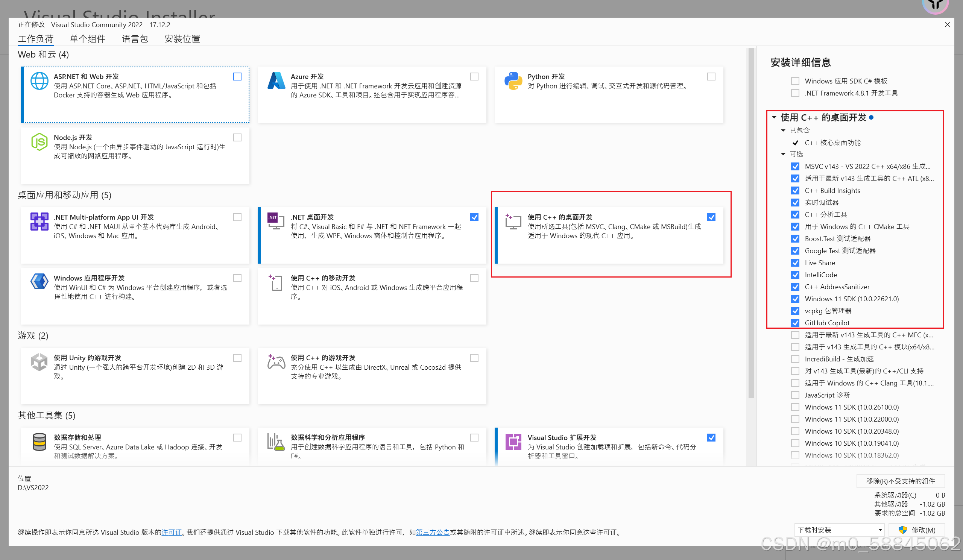Click the Node.js hexagon icon
The image size is (963, 560).
click(x=39, y=142)
